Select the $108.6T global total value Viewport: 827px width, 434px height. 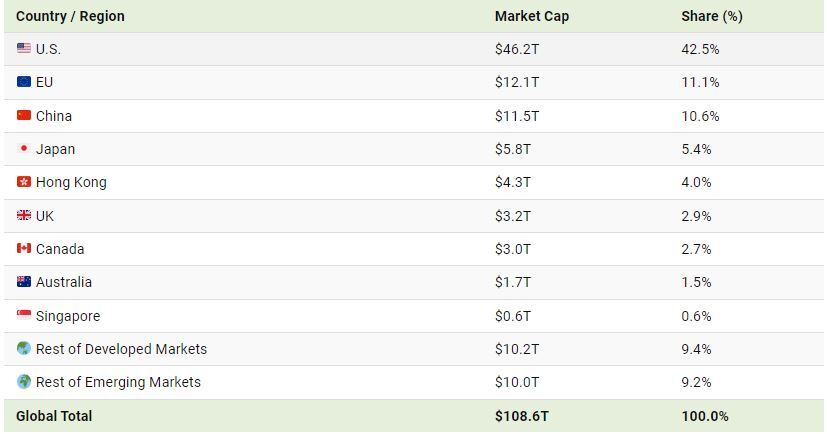(522, 416)
